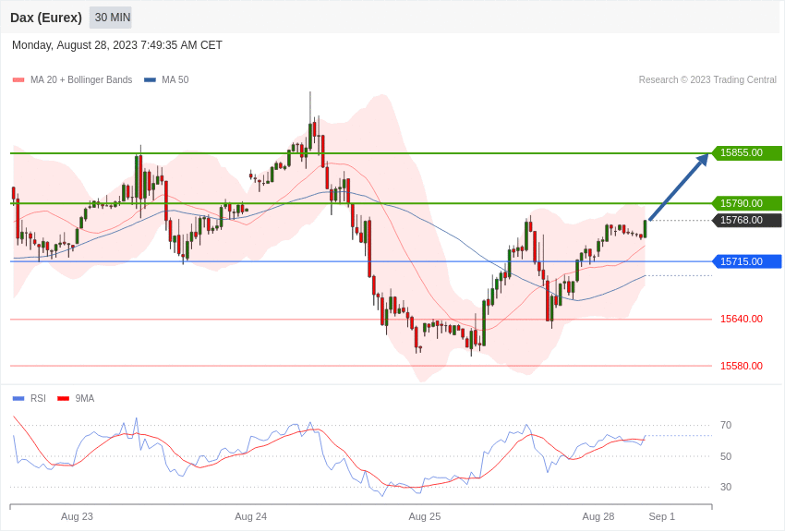Click the 15855.00 resistance price tag
This screenshot has height=532, width=785.
coord(746,152)
